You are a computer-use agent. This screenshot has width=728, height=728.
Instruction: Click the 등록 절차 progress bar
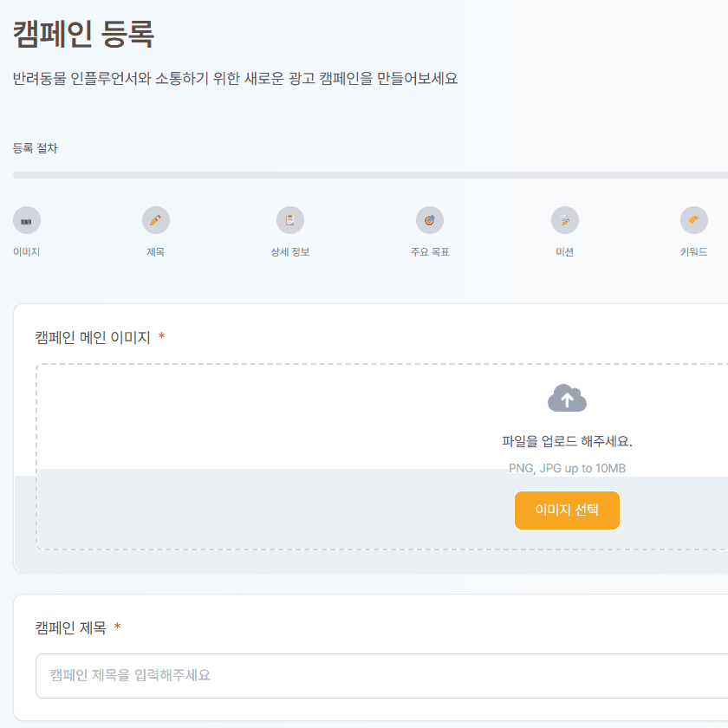coord(364,174)
